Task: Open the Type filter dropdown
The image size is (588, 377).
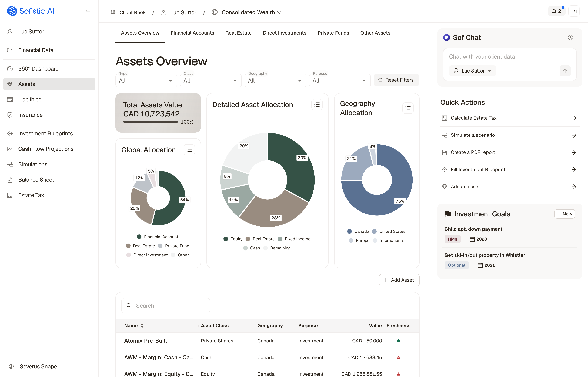Action: pos(146,81)
